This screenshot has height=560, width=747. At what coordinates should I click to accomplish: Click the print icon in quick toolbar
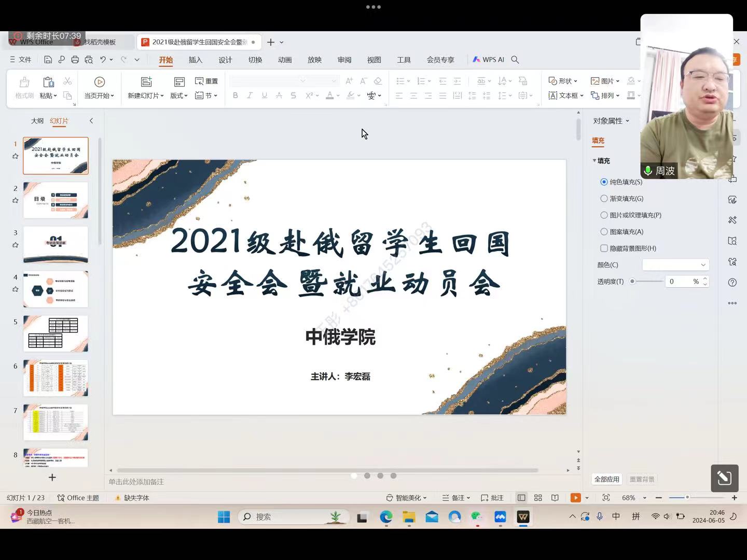click(x=75, y=60)
